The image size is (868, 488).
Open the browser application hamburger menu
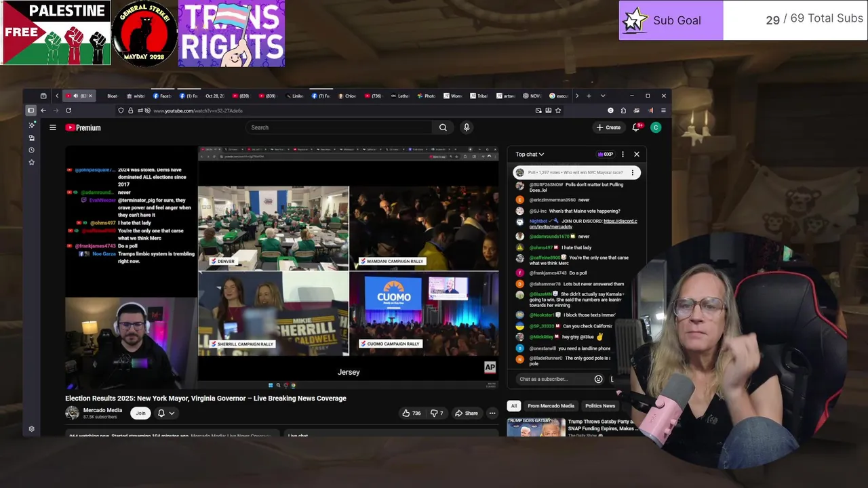click(x=663, y=110)
